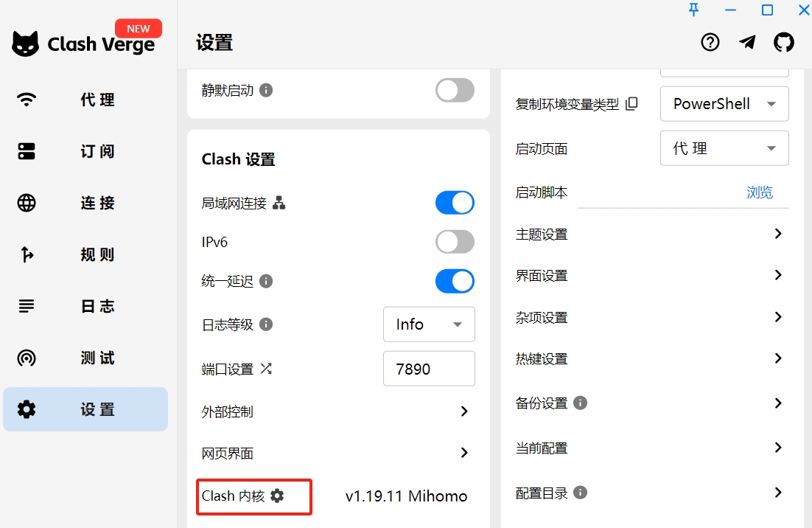Go to the 代理 page in sidebar

(85, 99)
